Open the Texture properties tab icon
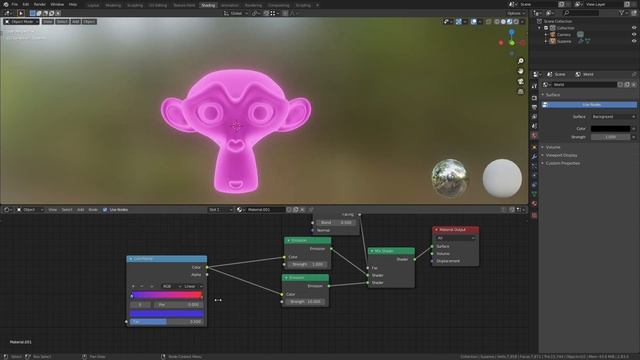Image resolution: width=640 pixels, height=360 pixels. tap(534, 216)
